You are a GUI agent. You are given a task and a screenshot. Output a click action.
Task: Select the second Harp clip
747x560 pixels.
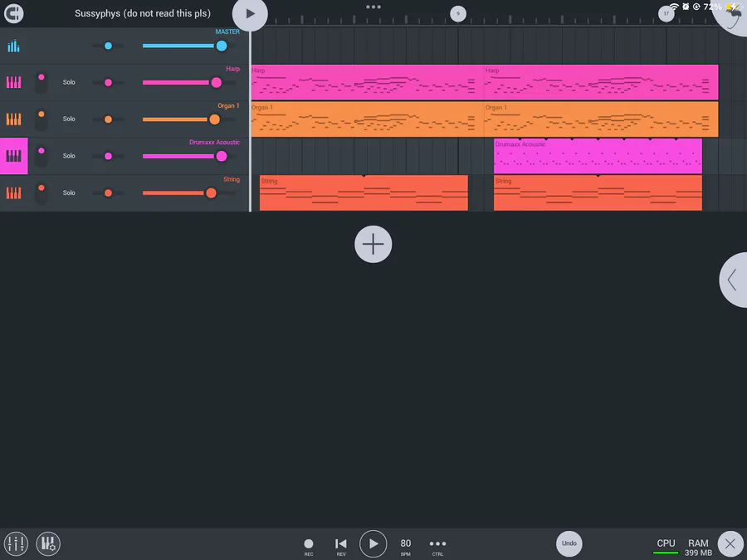click(x=601, y=82)
